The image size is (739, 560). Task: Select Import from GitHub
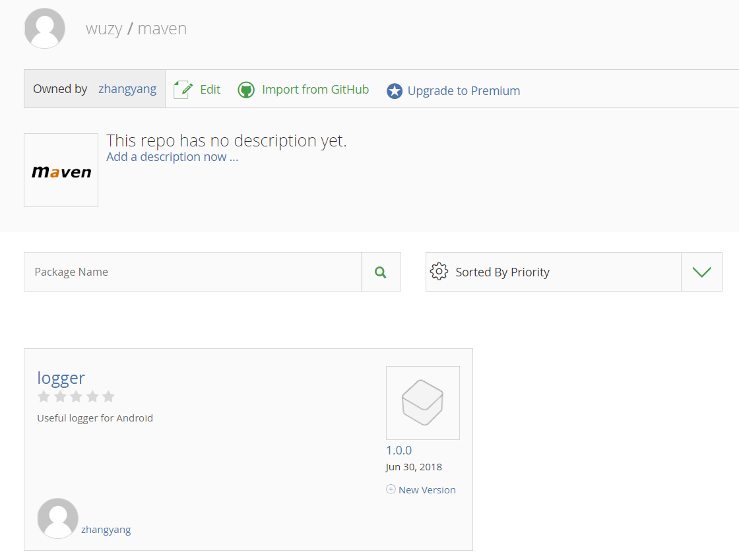315,90
